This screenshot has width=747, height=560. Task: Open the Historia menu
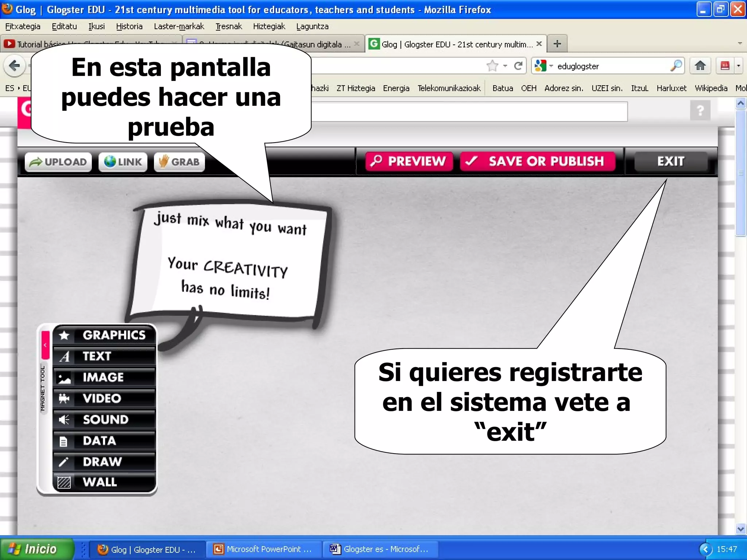pos(129,27)
